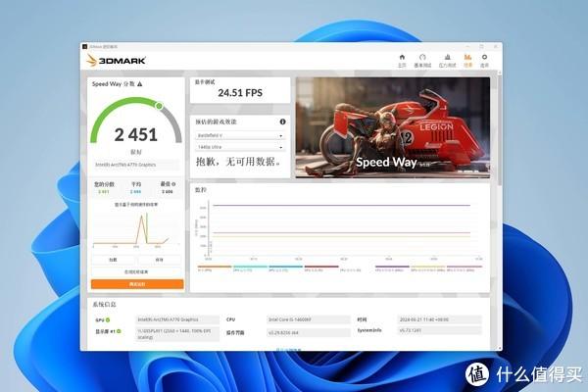Viewport: 588px width, 392px height.
Task: Toggle the dark purple legend line in monitoring chart
Action: (x=392, y=267)
